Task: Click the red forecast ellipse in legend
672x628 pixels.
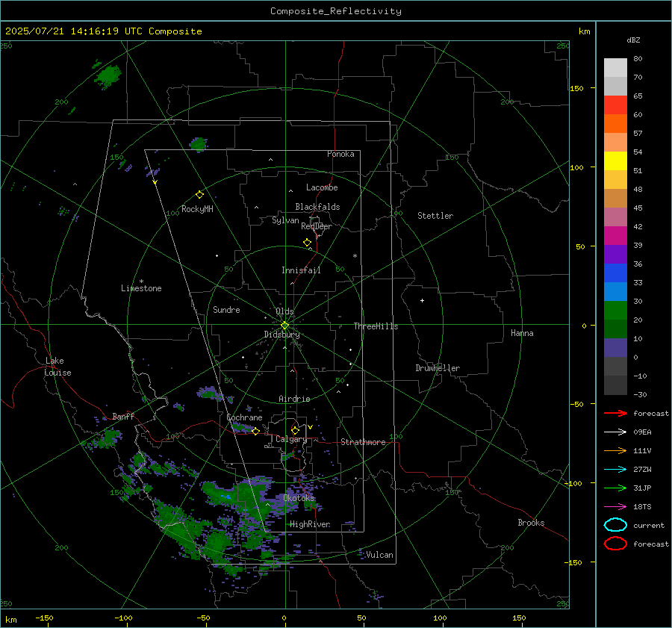Action: 615,544
